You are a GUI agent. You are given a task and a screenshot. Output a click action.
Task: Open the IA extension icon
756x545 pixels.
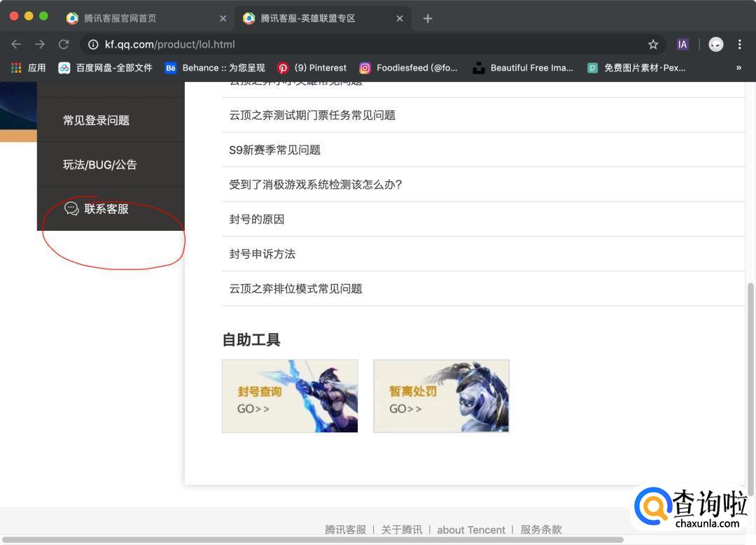[x=682, y=44]
